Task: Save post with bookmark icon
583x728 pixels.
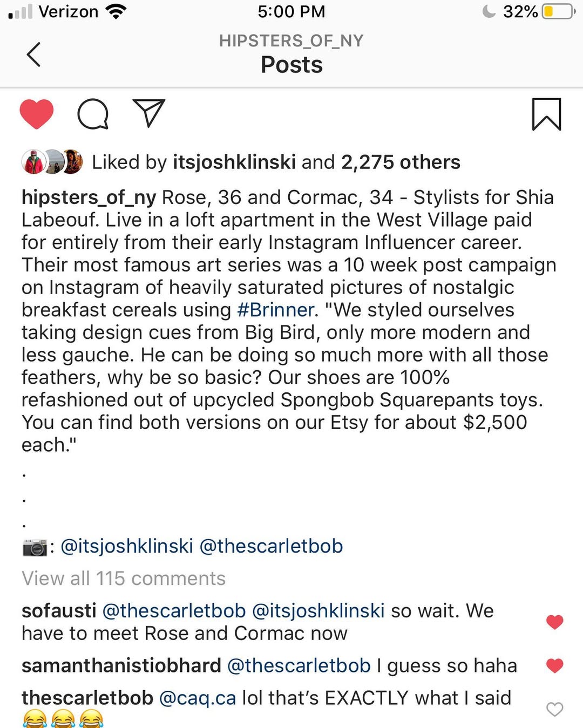Action: (x=546, y=114)
